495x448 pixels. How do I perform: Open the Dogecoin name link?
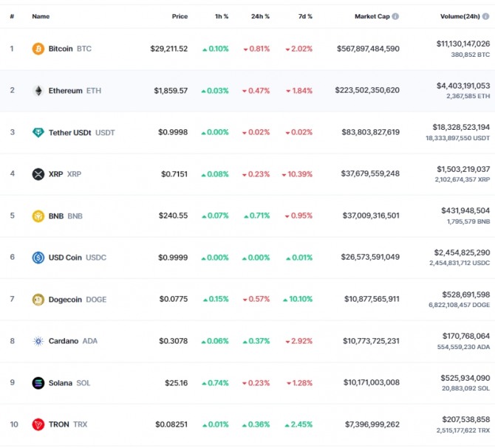(66, 300)
